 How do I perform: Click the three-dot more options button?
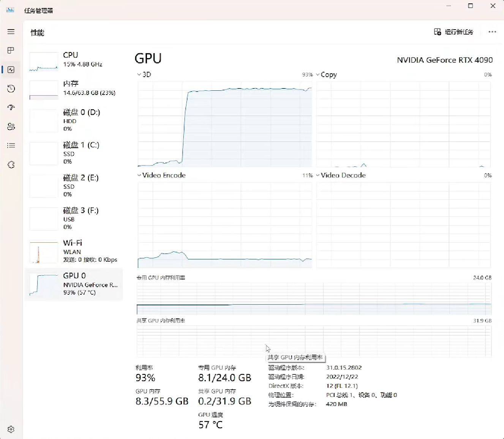click(x=492, y=32)
